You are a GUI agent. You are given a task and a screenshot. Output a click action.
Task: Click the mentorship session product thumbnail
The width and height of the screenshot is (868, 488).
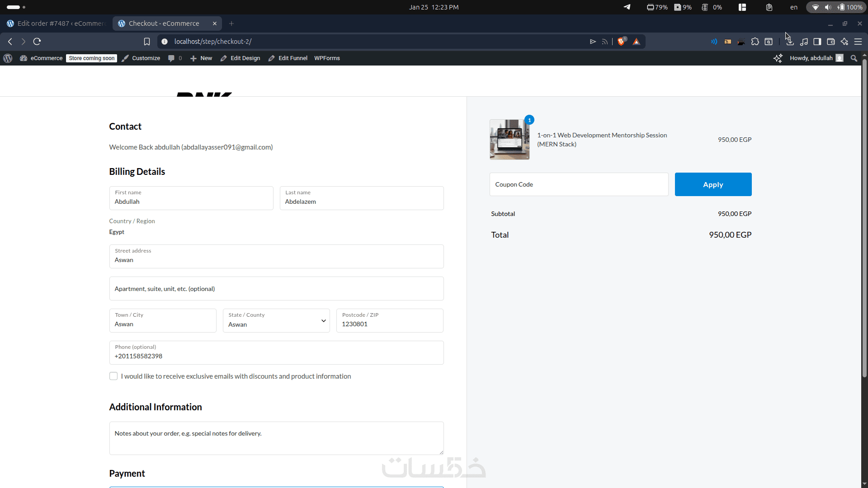509,140
